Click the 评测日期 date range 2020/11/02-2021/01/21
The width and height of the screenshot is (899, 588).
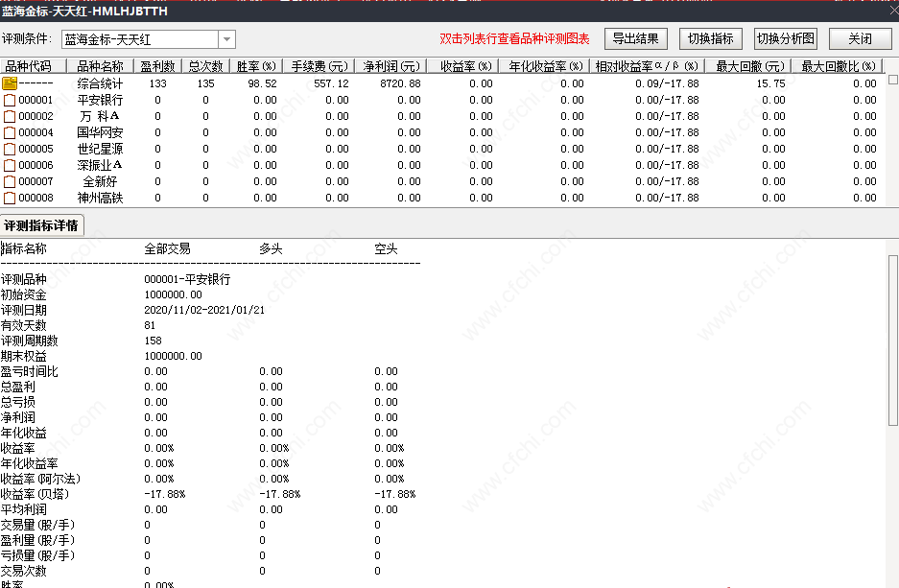click(204, 310)
